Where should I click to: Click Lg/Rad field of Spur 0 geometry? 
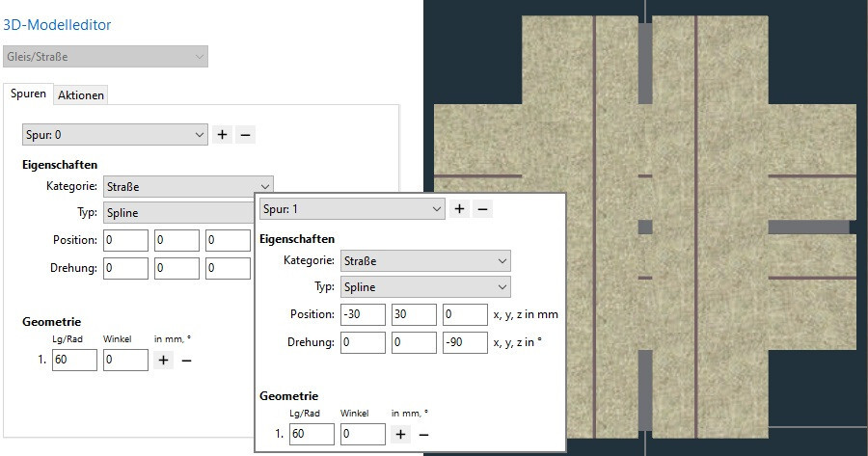pyautogui.click(x=74, y=360)
